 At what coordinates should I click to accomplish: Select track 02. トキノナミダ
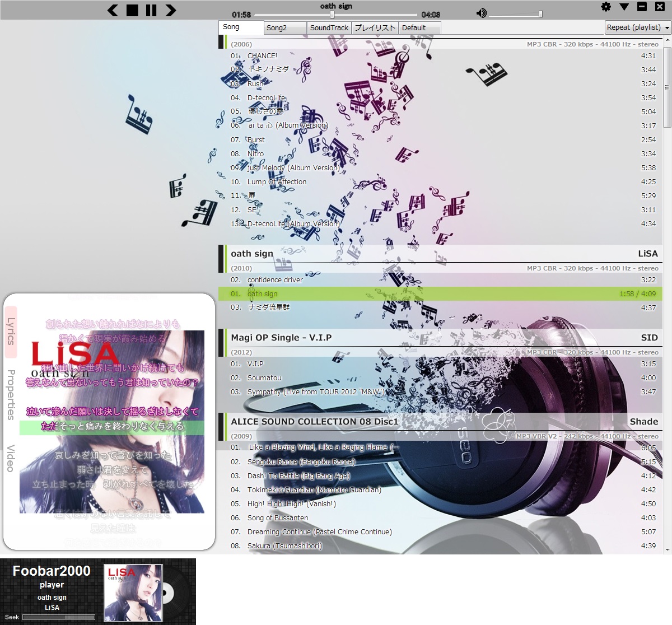(x=440, y=69)
